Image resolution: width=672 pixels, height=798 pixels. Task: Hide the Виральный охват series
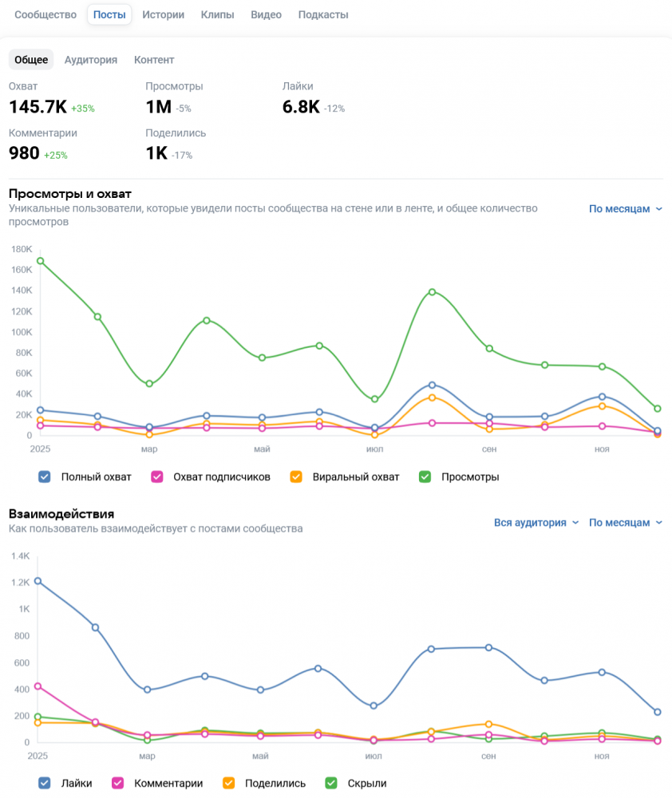[x=296, y=477]
